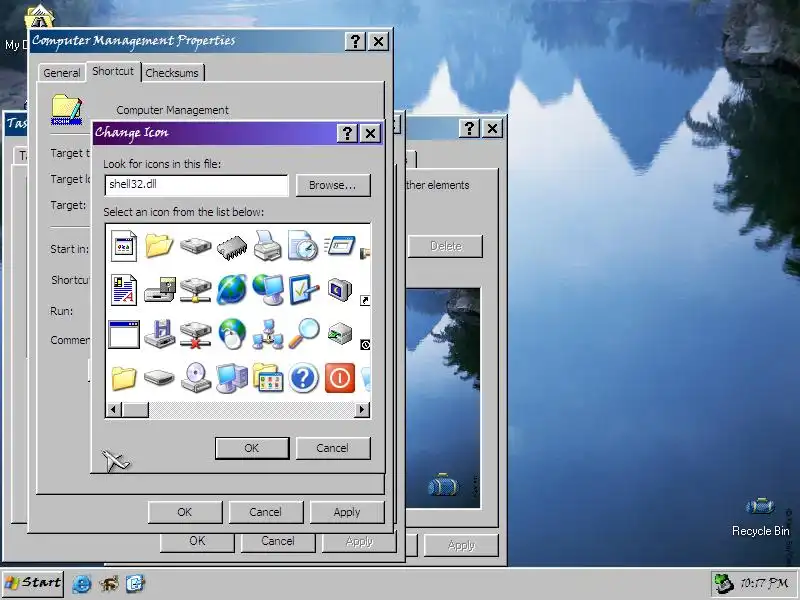Viewport: 800px width, 600px height.
Task: Close the Change Icon dialog
Action: click(370, 133)
